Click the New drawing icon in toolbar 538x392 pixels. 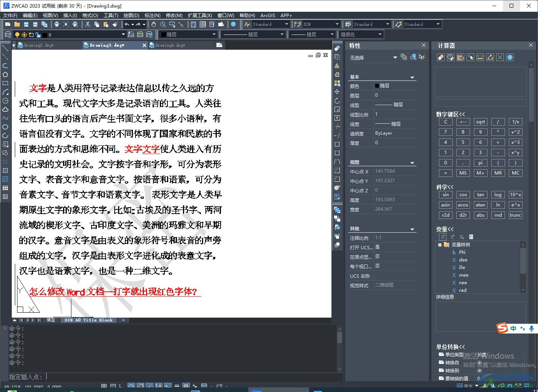8,24
